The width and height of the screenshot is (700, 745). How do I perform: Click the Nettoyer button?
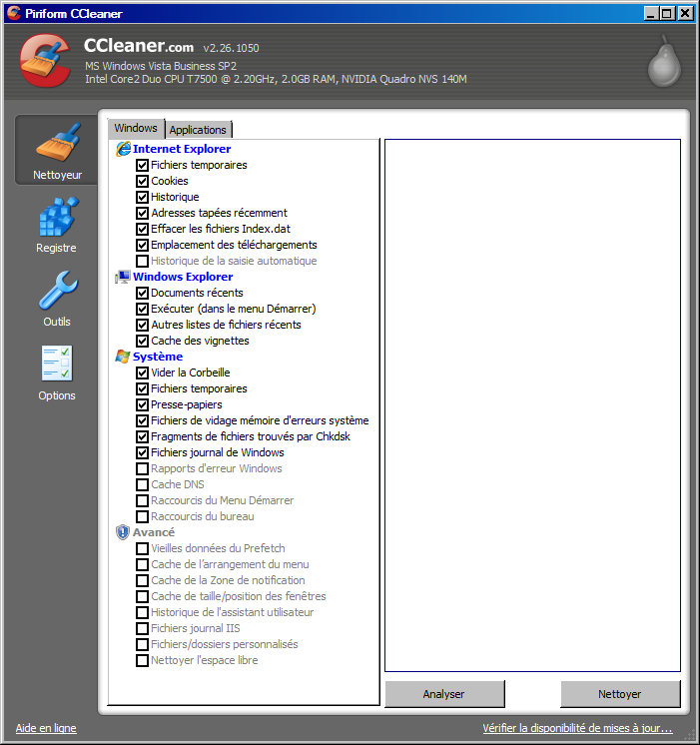pos(620,694)
